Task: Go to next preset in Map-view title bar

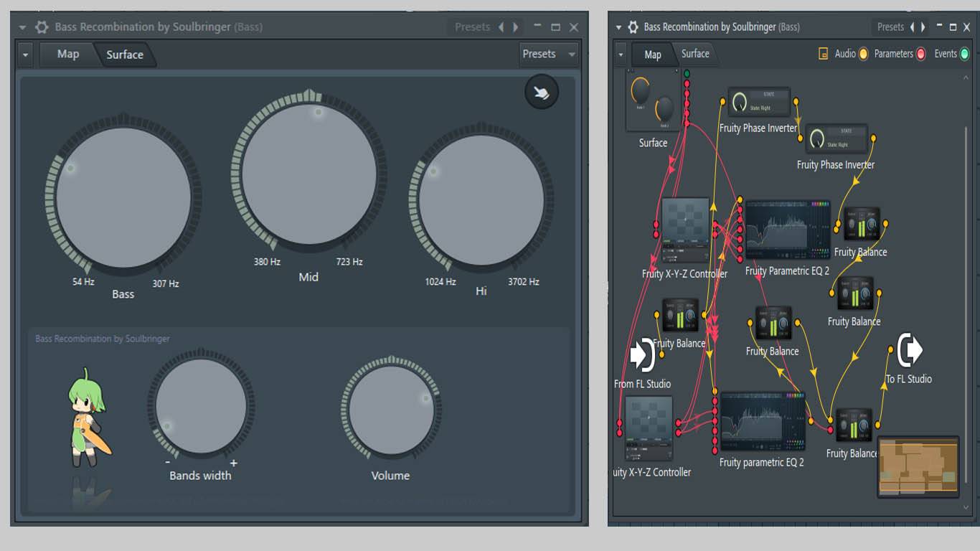Action: (x=923, y=27)
